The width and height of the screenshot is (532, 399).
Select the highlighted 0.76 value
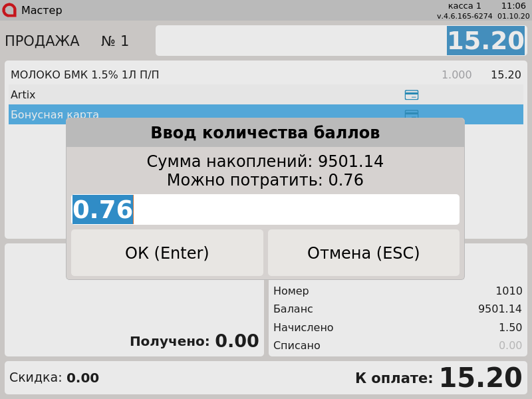coord(103,210)
